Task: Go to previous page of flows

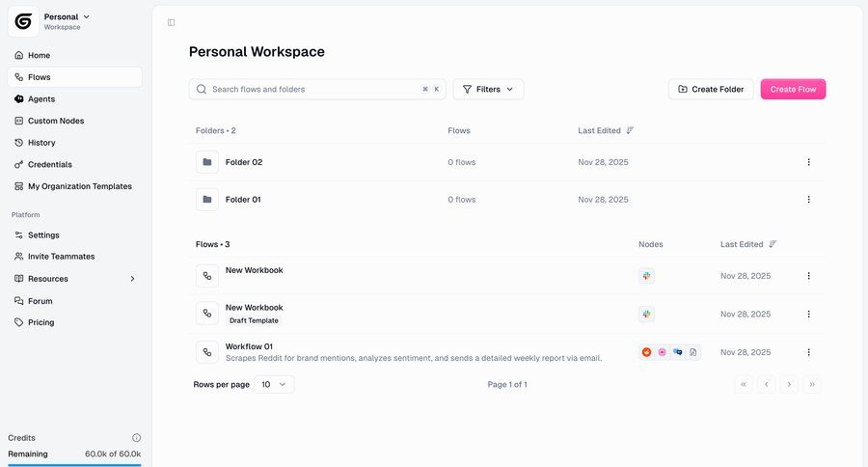Action: point(766,384)
